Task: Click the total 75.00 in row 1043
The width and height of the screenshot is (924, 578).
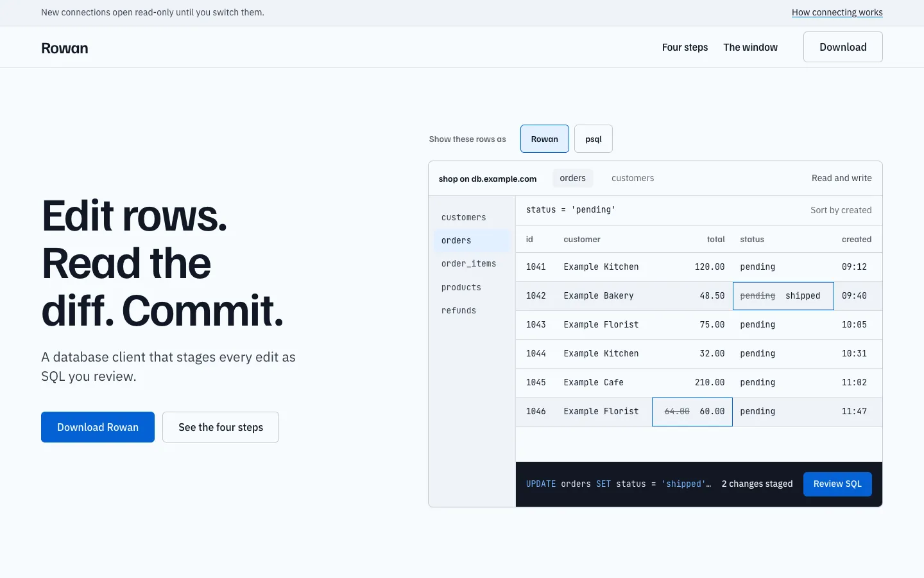Action: (x=712, y=325)
